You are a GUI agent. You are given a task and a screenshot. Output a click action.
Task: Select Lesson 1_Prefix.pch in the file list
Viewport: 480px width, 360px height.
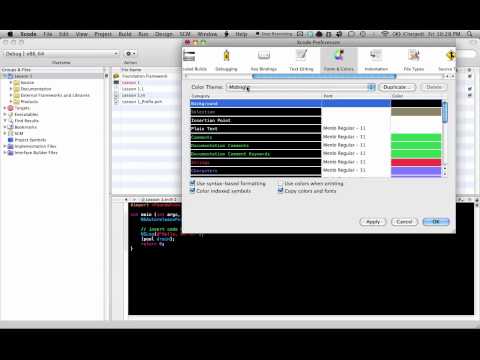coord(142,102)
